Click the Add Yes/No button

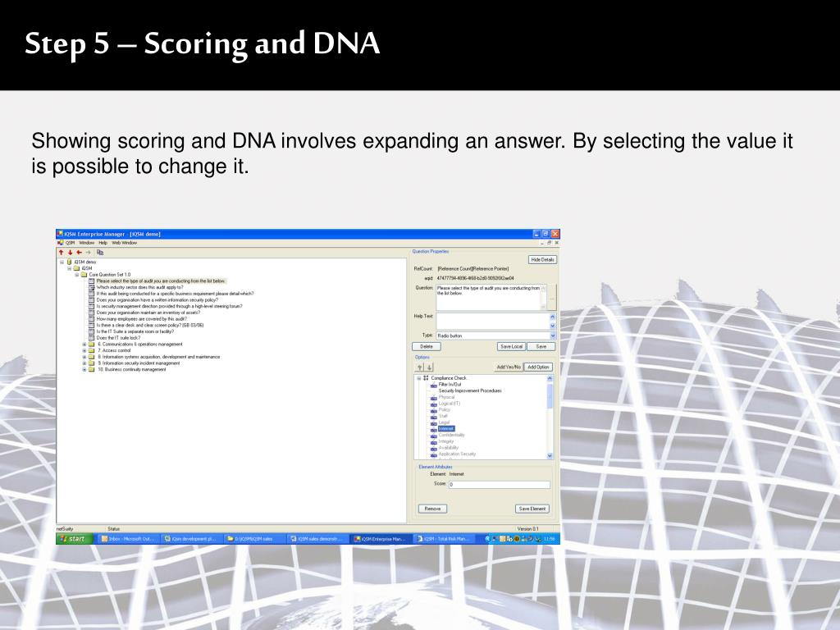(509, 367)
